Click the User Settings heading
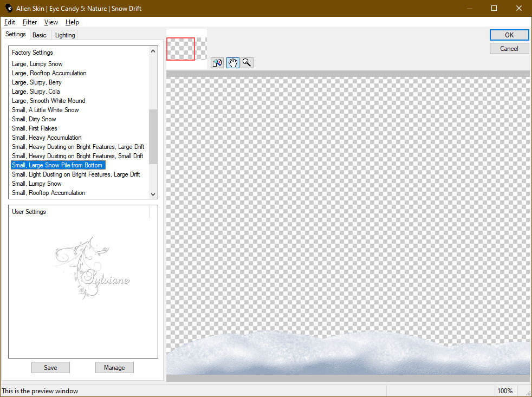This screenshot has height=397, width=532. pyautogui.click(x=29, y=212)
